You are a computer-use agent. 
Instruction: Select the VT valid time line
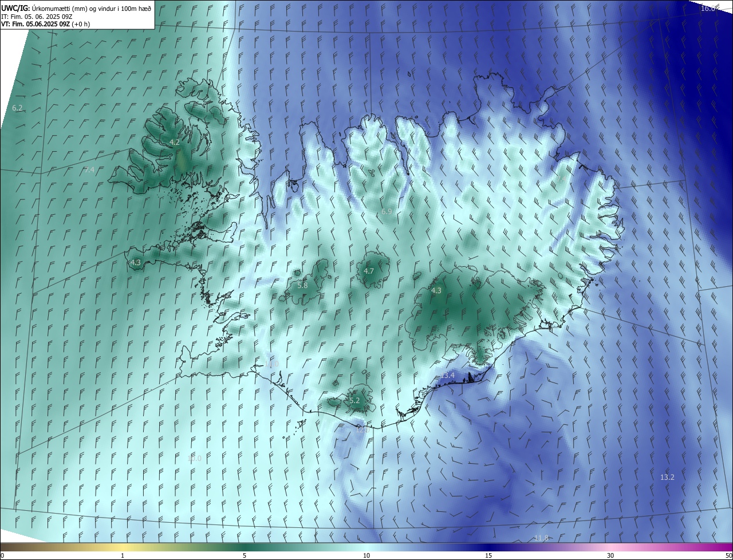(x=46, y=23)
